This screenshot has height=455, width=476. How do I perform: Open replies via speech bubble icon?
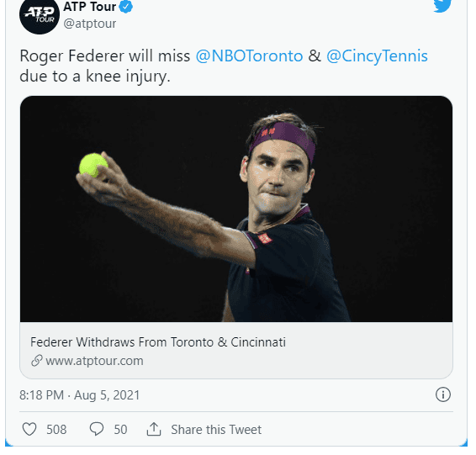click(97, 429)
